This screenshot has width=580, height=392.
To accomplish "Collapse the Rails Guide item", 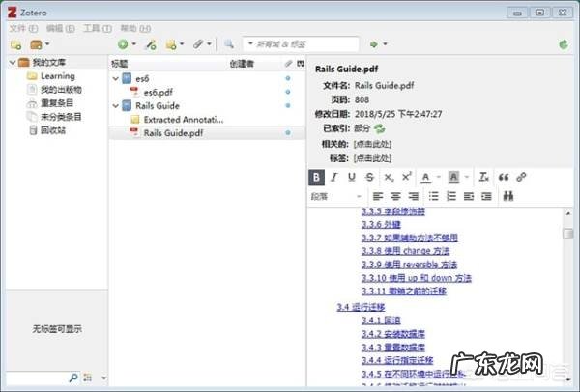I will 115,106.
